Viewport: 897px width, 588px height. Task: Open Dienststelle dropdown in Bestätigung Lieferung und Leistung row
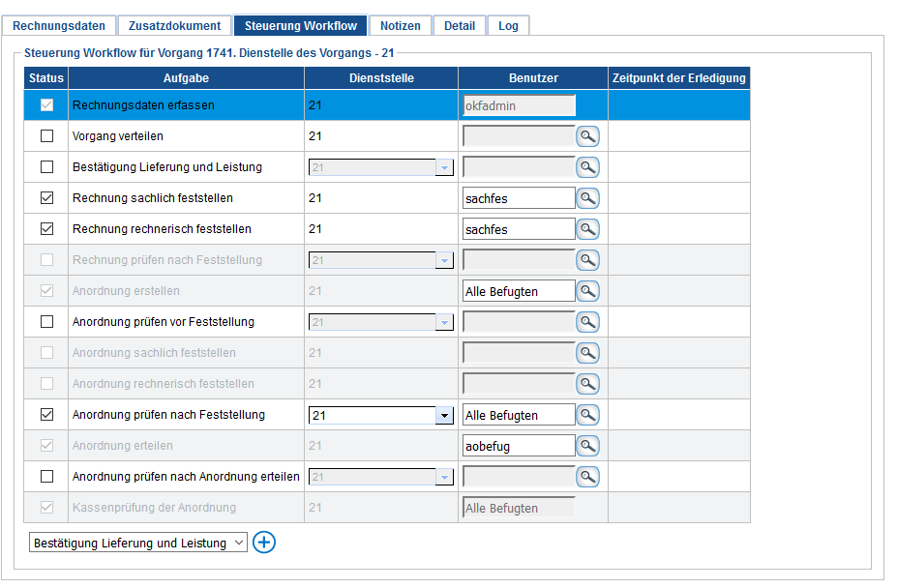444,167
